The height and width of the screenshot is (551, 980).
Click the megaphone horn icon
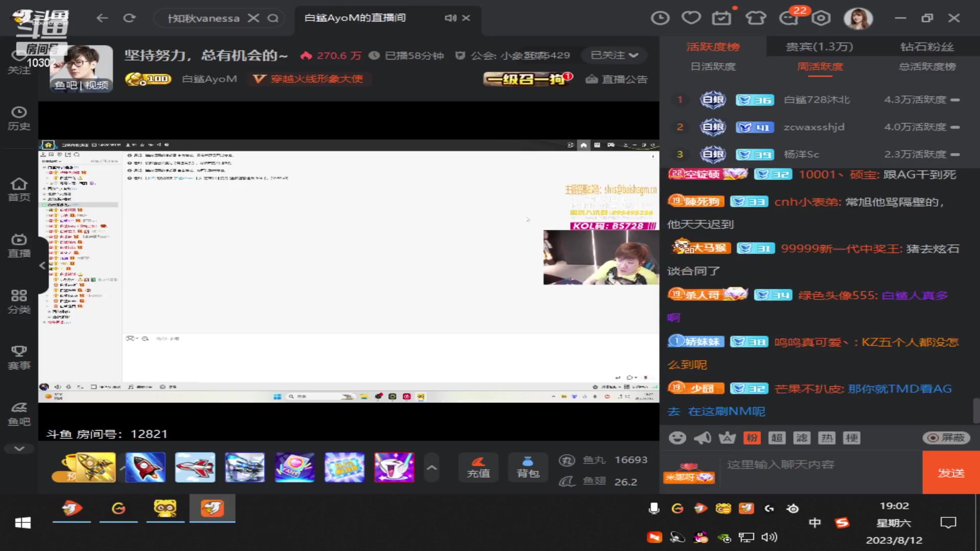coord(702,438)
